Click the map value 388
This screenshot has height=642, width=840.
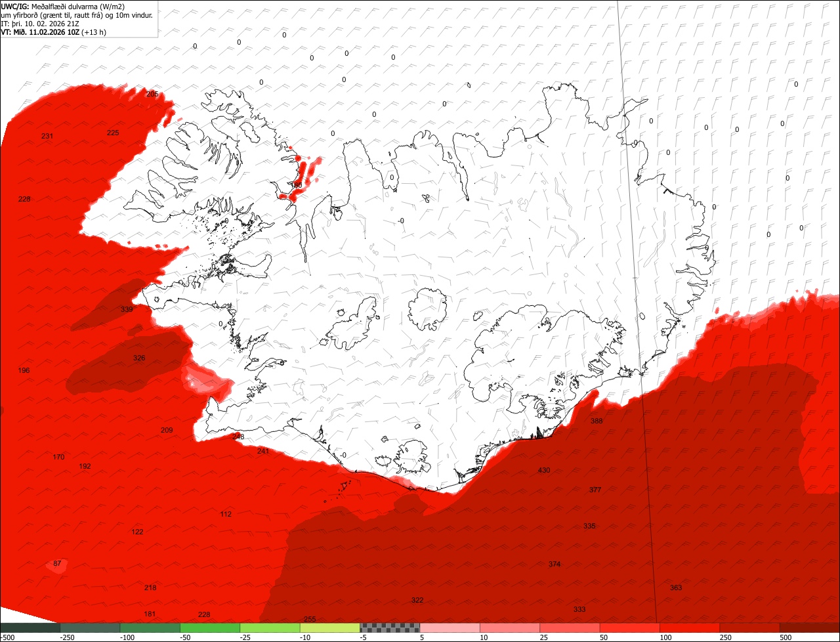(597, 421)
